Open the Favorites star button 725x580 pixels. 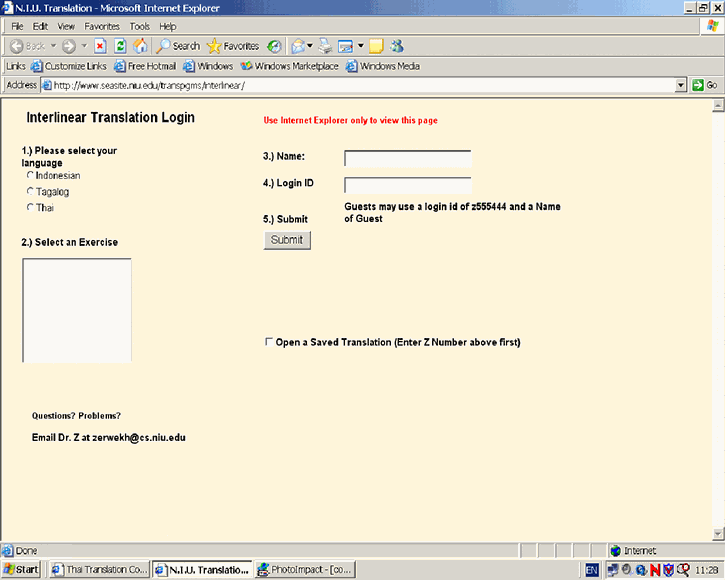[233, 46]
